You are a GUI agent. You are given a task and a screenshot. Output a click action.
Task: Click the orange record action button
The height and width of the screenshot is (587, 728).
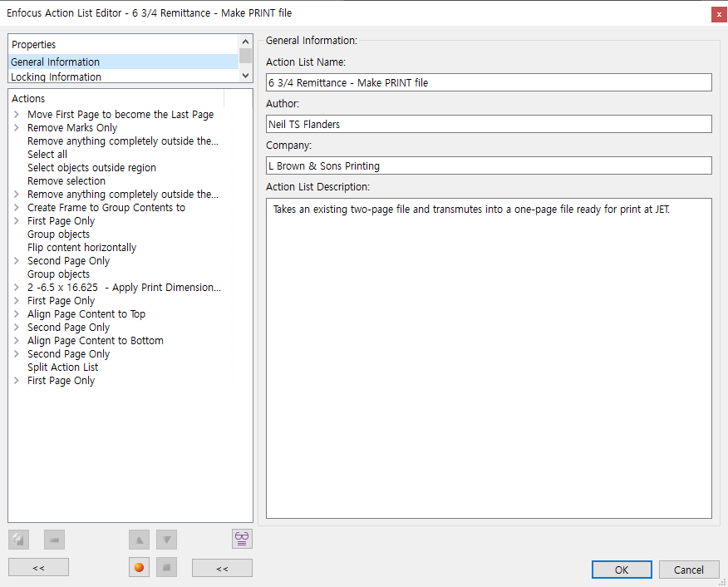click(140, 568)
